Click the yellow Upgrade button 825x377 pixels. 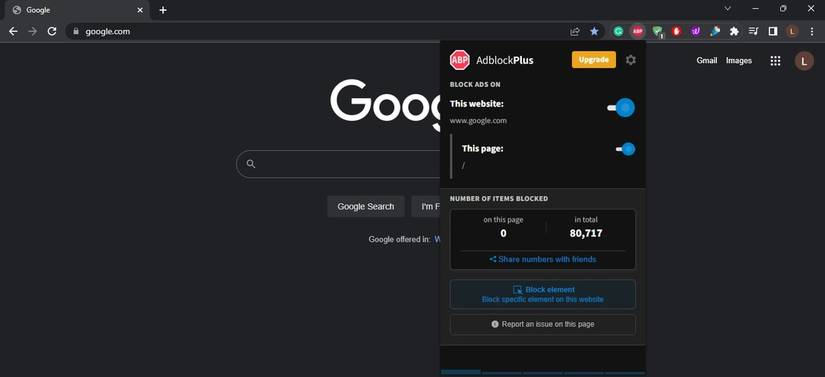pyautogui.click(x=593, y=60)
